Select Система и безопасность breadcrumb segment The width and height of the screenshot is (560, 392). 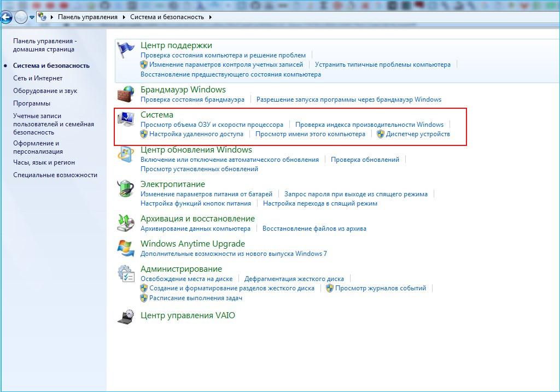[x=167, y=17]
